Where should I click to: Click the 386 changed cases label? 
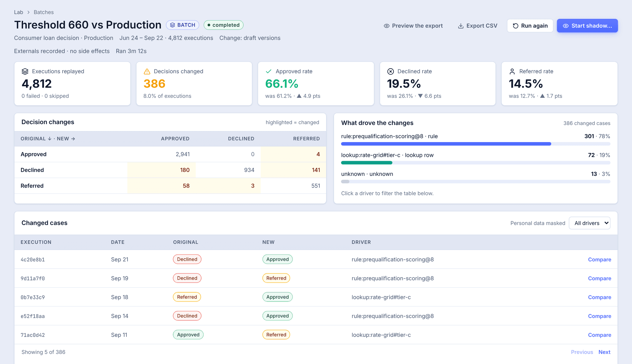[x=587, y=123]
